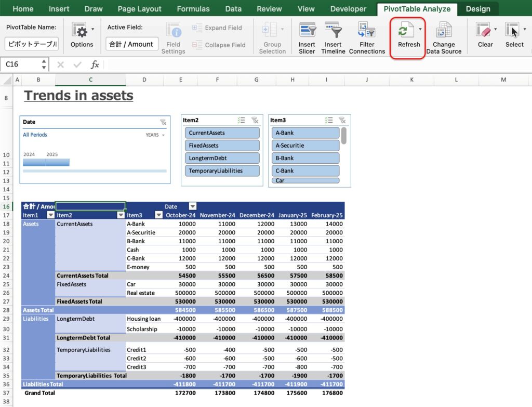Click the formula bar confirm checkmark
Screen dimensions: 532x407
[x=77, y=64]
